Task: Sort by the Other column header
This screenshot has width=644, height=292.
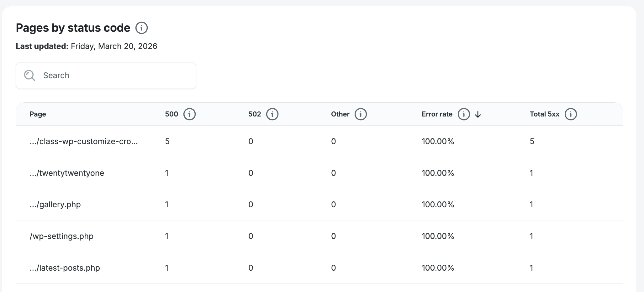Action: 340,114
